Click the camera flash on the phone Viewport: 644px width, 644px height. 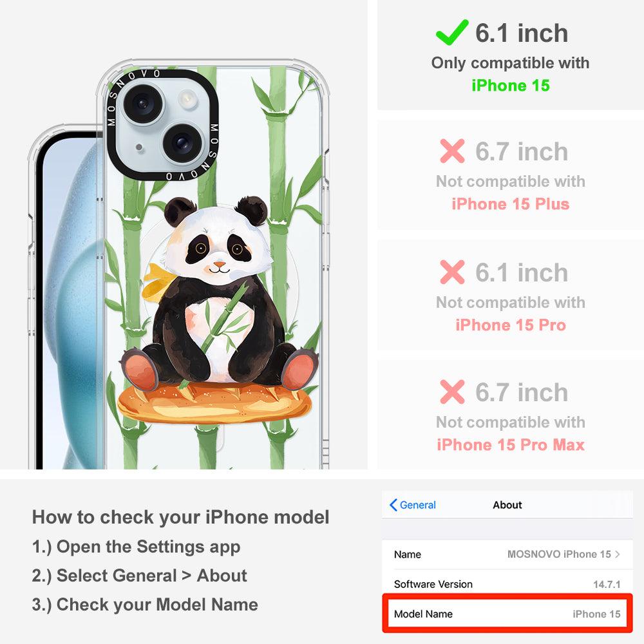(x=187, y=99)
